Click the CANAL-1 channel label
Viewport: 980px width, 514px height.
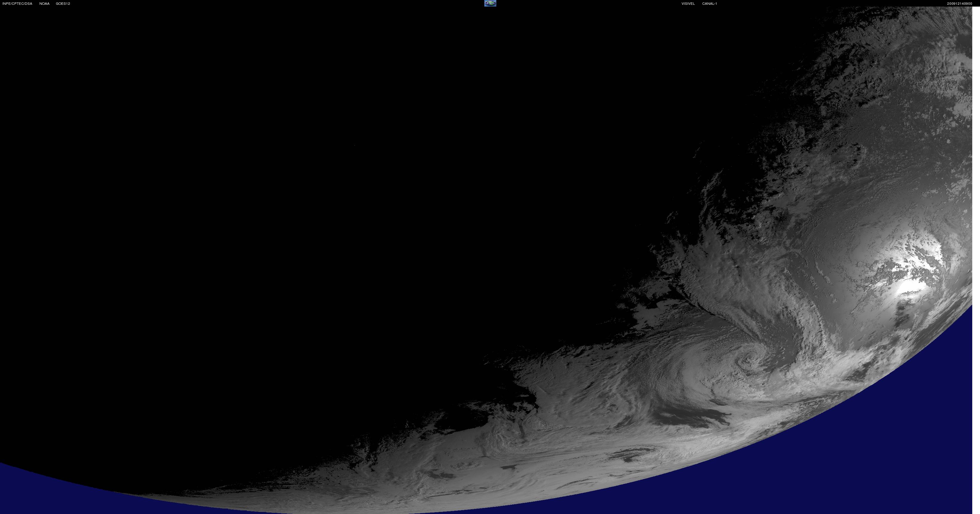click(x=710, y=4)
